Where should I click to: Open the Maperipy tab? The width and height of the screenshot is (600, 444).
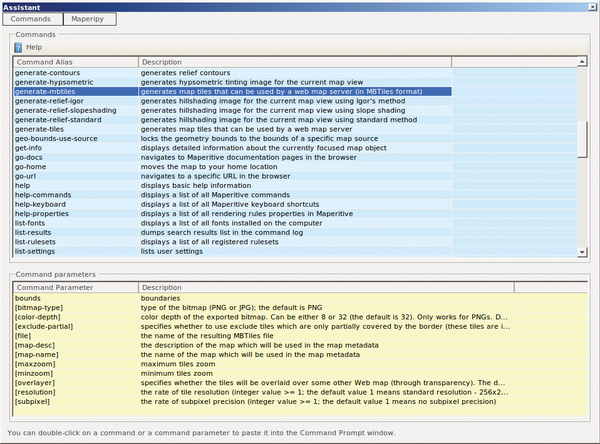(89, 19)
